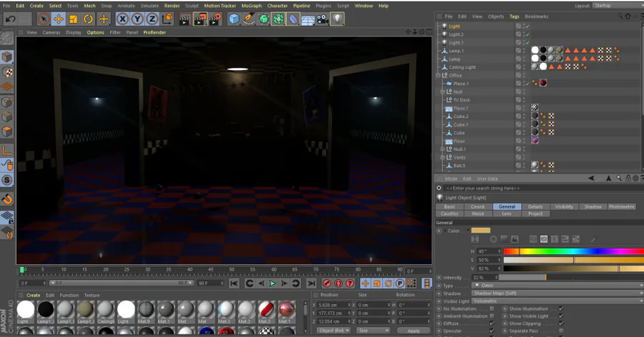The width and height of the screenshot is (644, 337).
Task: Toggle the Z axis lock
Action: click(152, 19)
